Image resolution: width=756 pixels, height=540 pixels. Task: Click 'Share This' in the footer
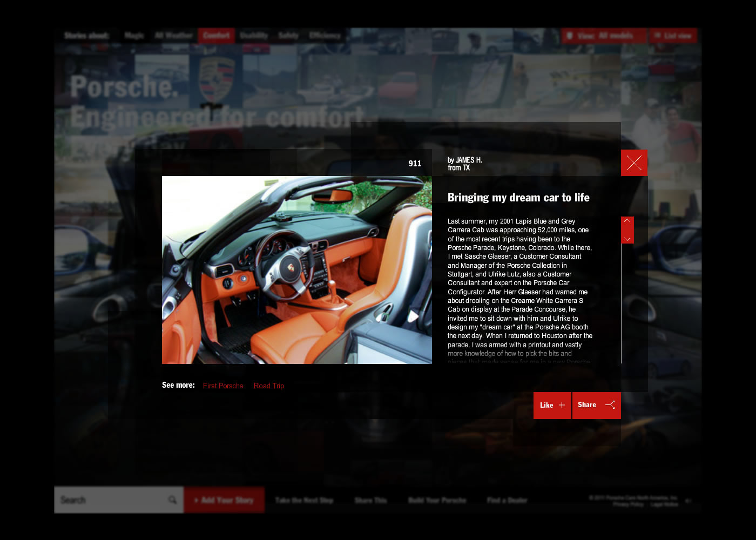(x=370, y=500)
